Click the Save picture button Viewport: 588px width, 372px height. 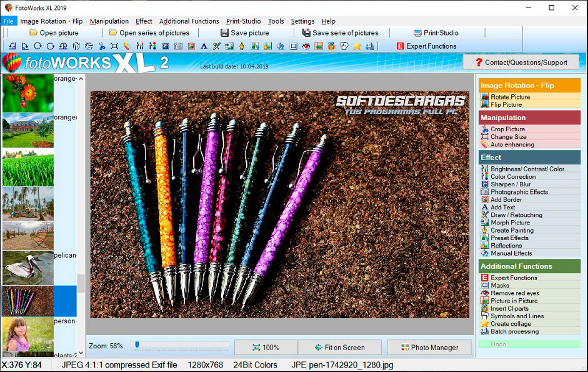click(x=245, y=33)
